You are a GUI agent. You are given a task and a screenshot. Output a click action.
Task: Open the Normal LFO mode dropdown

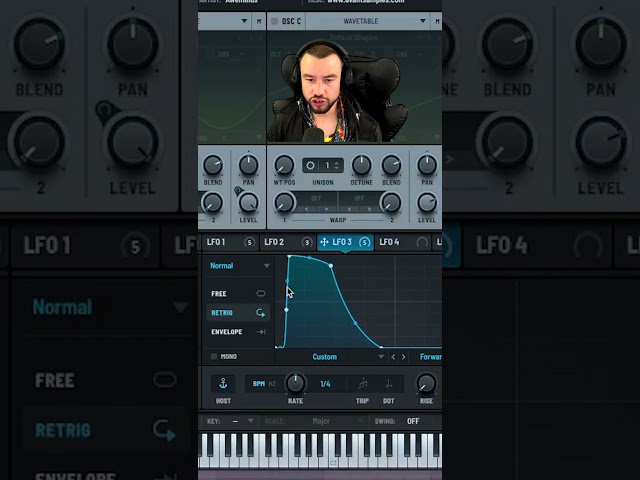[239, 266]
